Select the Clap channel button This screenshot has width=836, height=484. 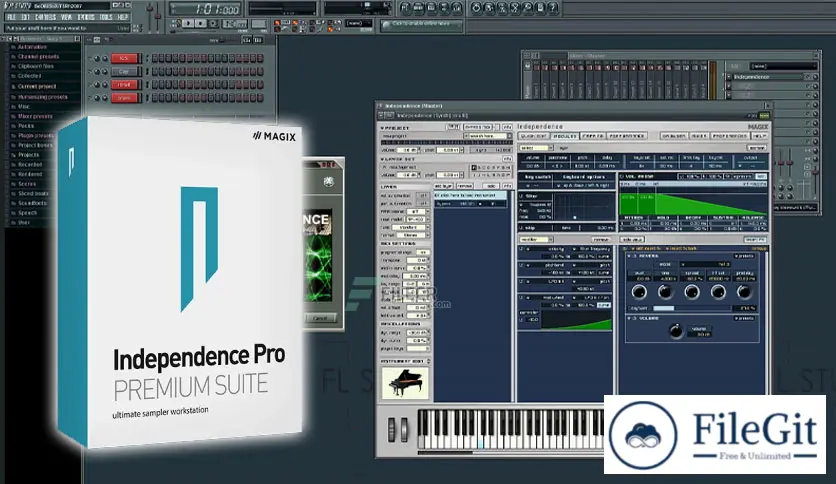point(125,71)
